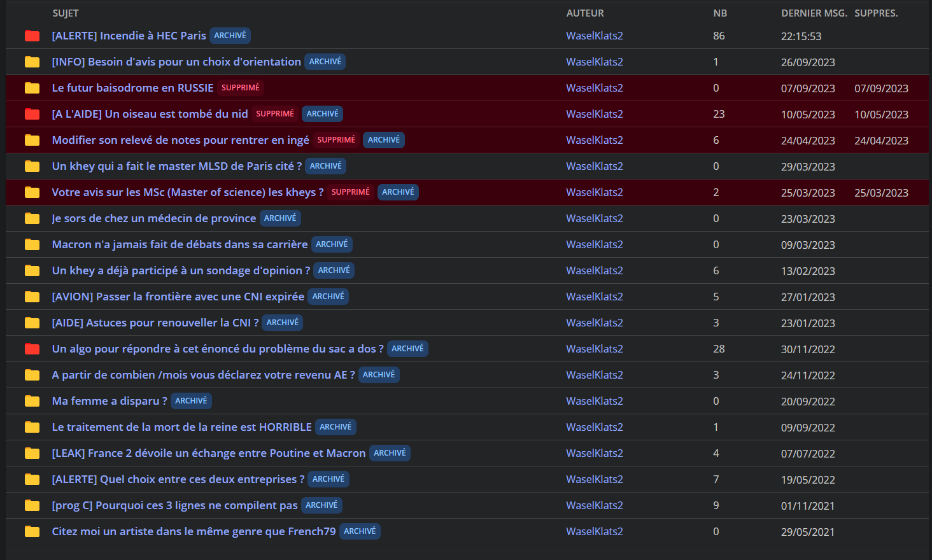Click the red folder icon beside Incendie à HEC Paris
The height and width of the screenshot is (560, 932).
[x=32, y=36]
